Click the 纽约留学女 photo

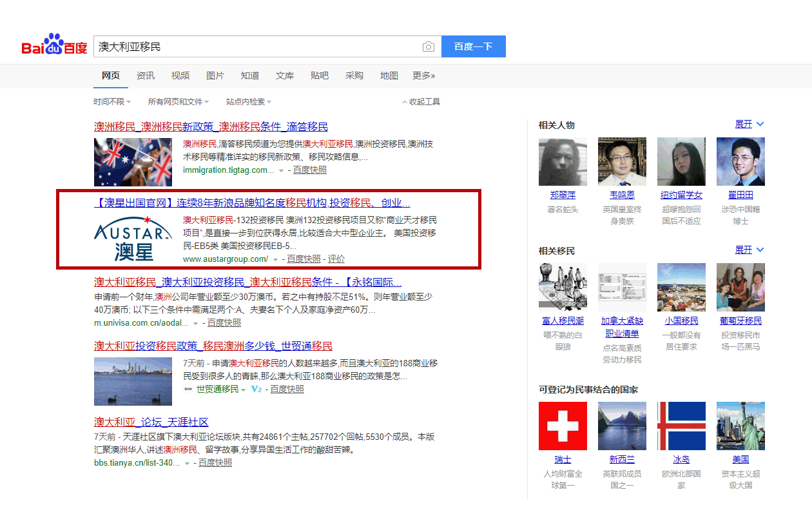[x=681, y=161]
